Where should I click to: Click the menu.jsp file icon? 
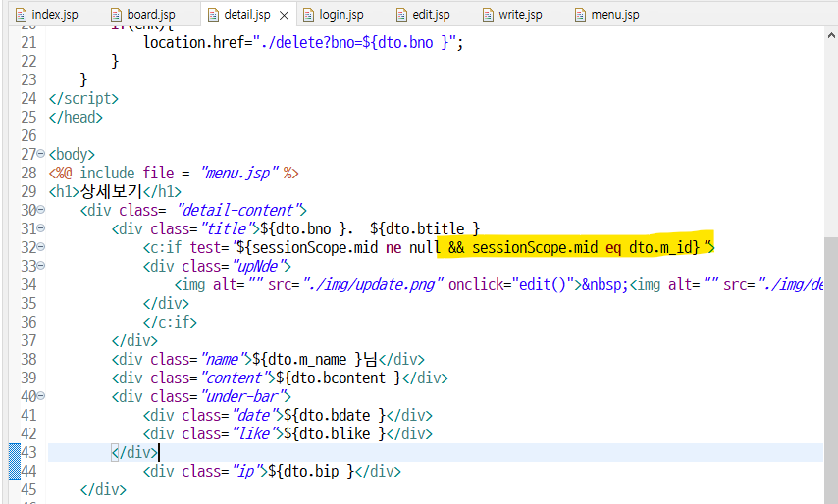tap(580, 15)
